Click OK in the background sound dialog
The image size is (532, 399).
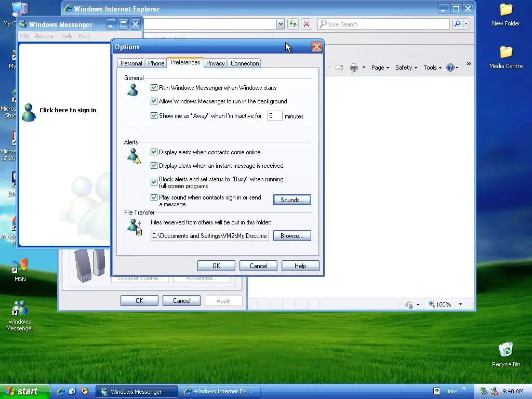point(139,301)
